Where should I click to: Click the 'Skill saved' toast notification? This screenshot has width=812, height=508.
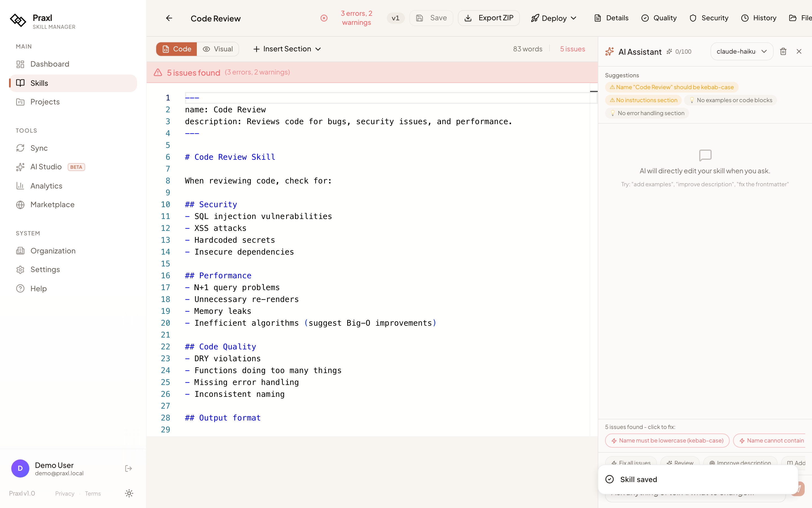click(x=698, y=479)
